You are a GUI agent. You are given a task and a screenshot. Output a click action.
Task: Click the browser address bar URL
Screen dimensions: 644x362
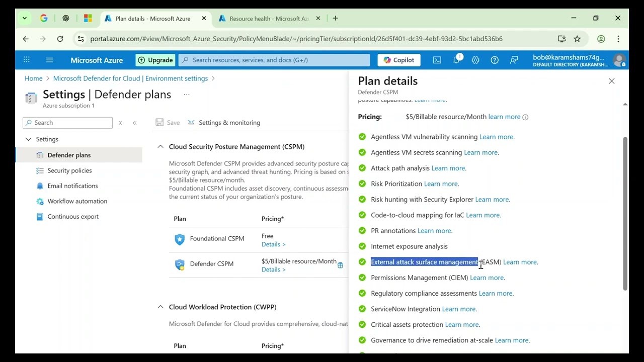[x=296, y=39]
